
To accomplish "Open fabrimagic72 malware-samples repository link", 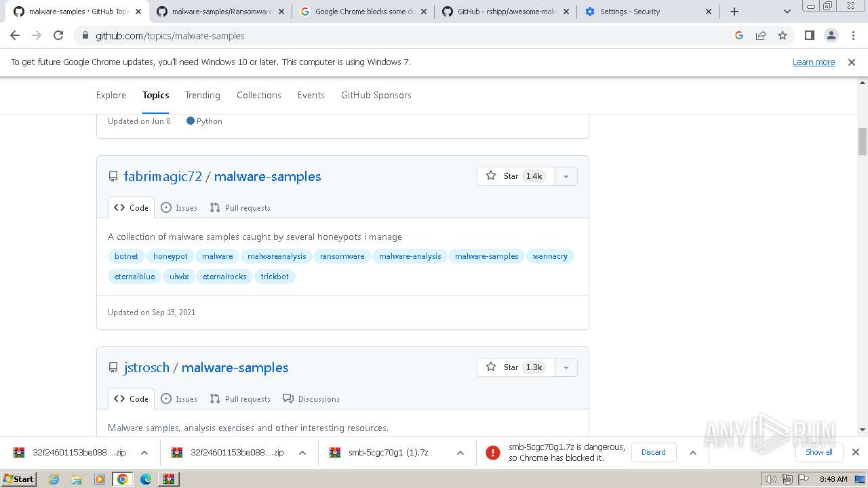I will [268, 176].
